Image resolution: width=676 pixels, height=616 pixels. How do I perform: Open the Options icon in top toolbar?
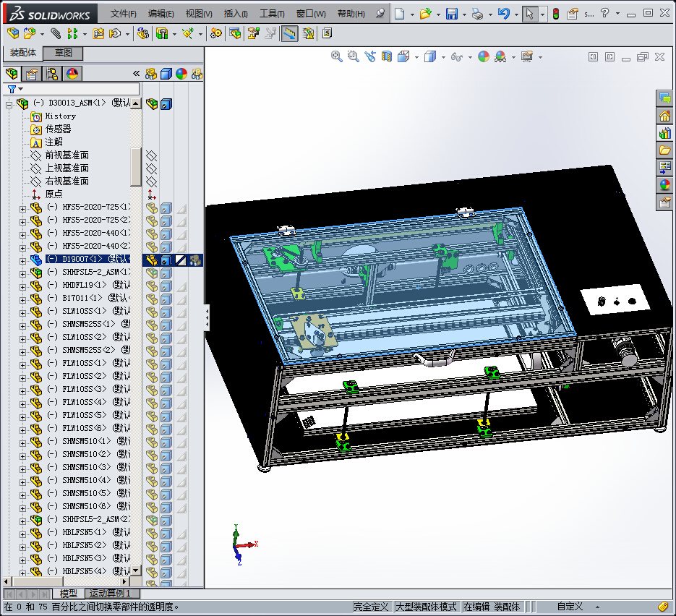(572, 14)
